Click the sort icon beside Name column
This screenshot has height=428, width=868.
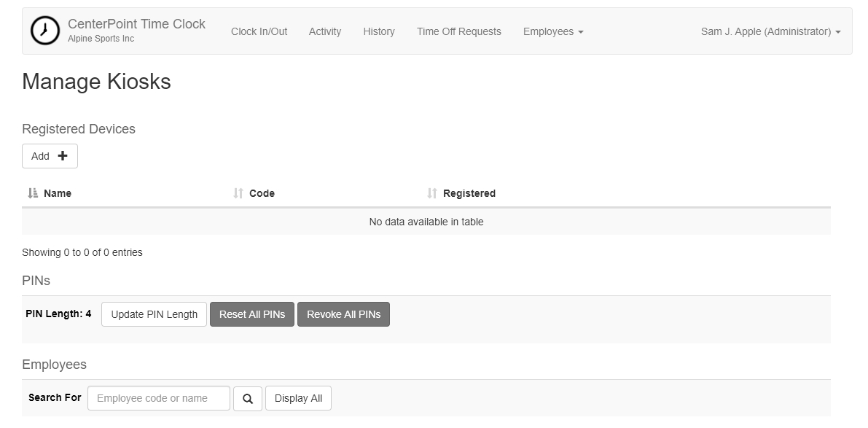tap(33, 193)
